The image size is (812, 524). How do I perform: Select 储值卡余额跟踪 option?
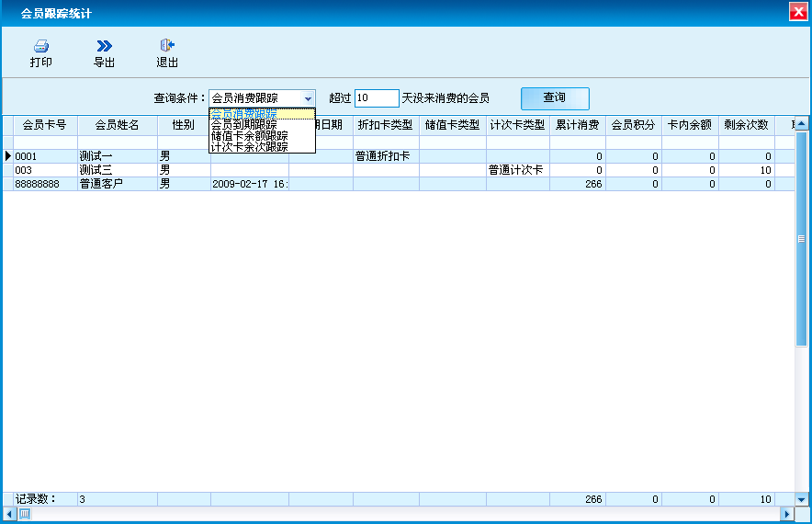tap(249, 136)
